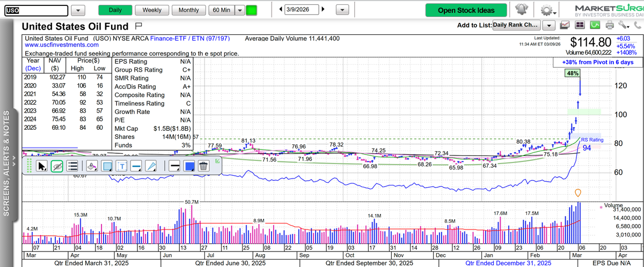This screenshot has height=267, width=644.
Task: Collapse the drawing toolbar green arrow
Action: pos(217,161)
